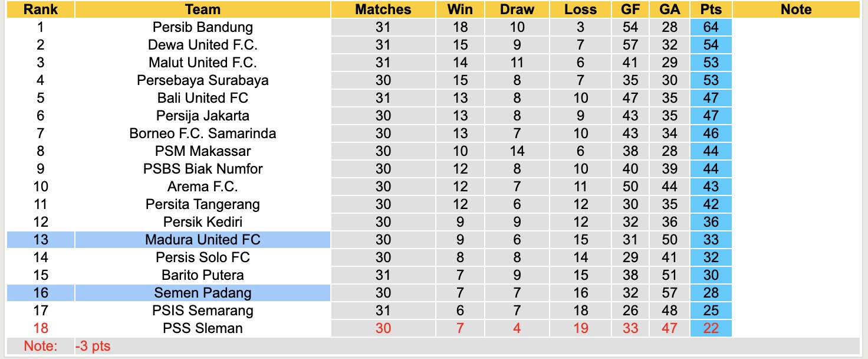Open the Dewa United F.C. team link
The height and width of the screenshot is (359, 868).
(x=202, y=45)
